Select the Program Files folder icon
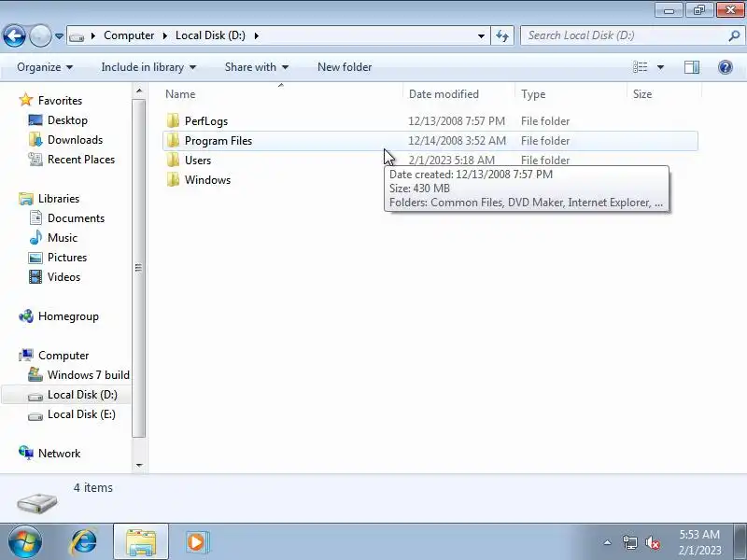Screen dimensions: 747x560 (x=174, y=141)
